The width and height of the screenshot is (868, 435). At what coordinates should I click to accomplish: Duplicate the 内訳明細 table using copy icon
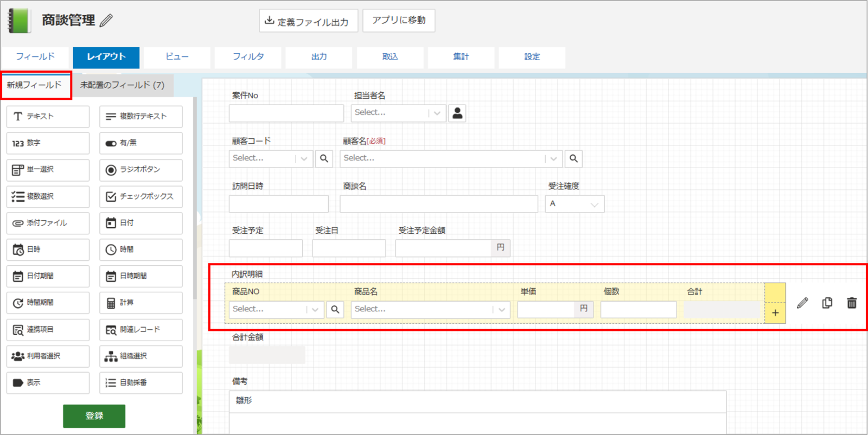pos(827,303)
